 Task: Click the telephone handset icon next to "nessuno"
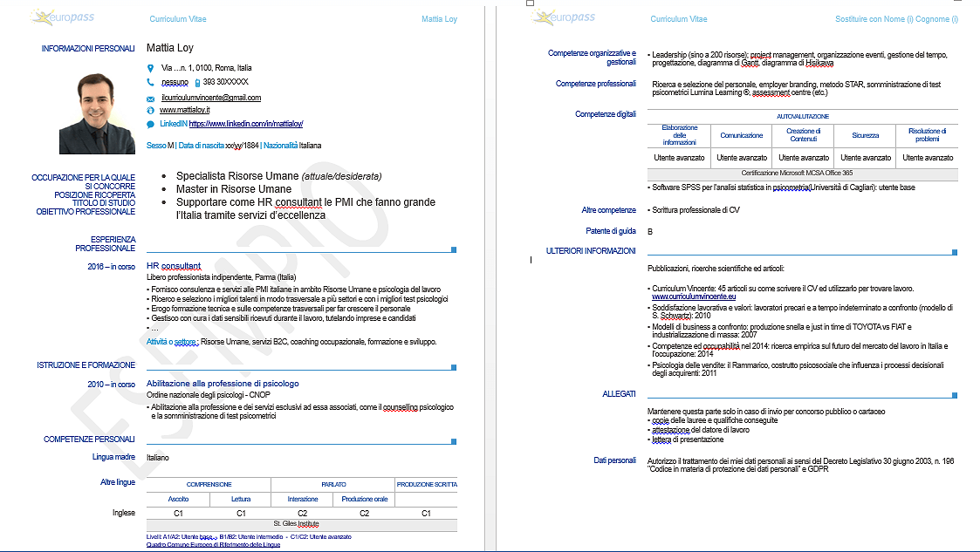point(151,82)
